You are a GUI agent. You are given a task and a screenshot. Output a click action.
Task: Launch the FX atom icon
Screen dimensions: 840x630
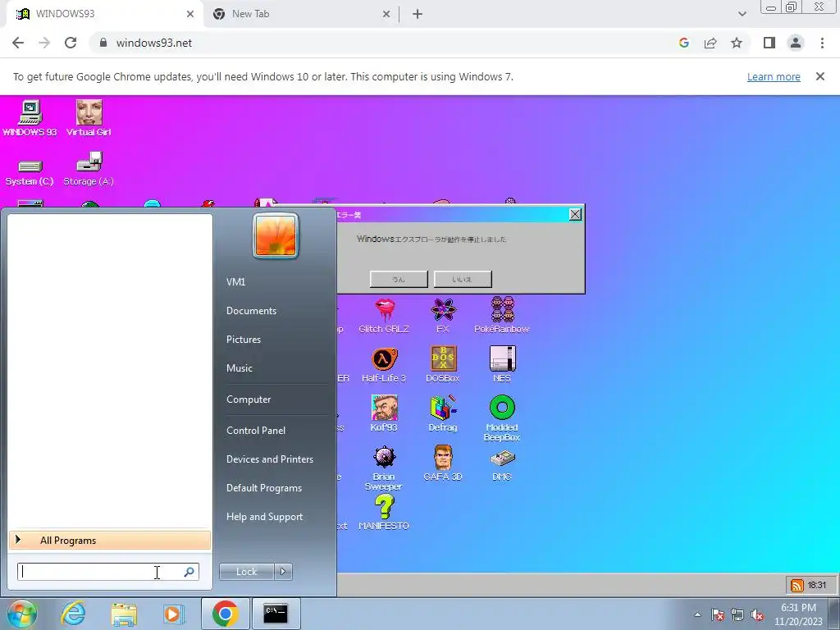443,316
